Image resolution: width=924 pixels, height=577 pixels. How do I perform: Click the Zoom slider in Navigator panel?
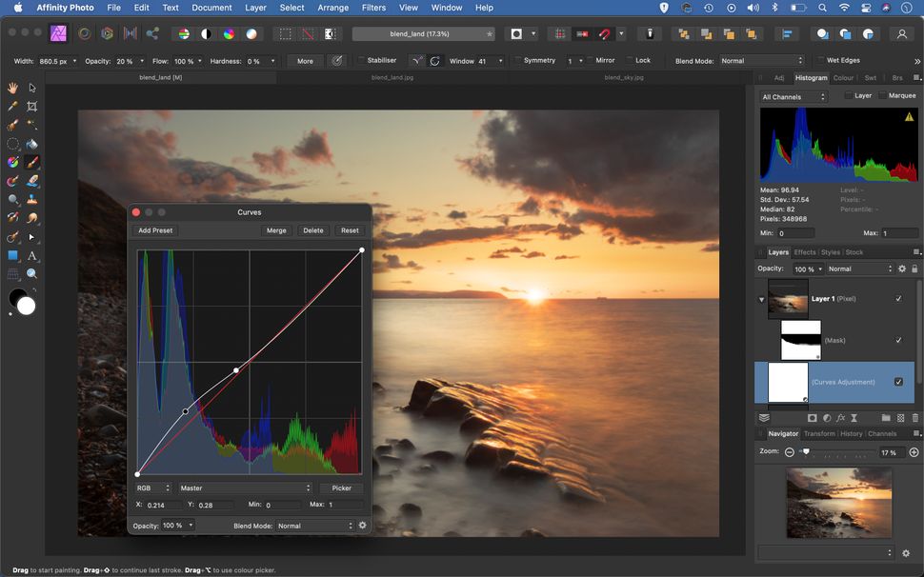pos(805,452)
